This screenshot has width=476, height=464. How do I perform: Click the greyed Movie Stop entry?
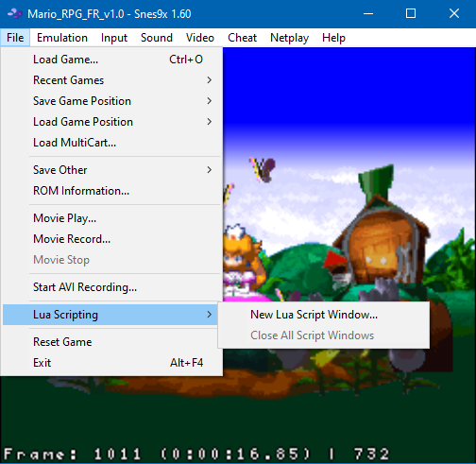(x=110, y=260)
